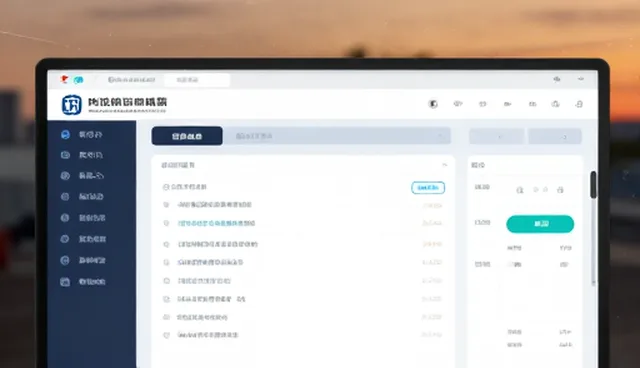This screenshot has height=368, width=640.
Task: Collapse the main list panel with chevron
Action: 444,165
